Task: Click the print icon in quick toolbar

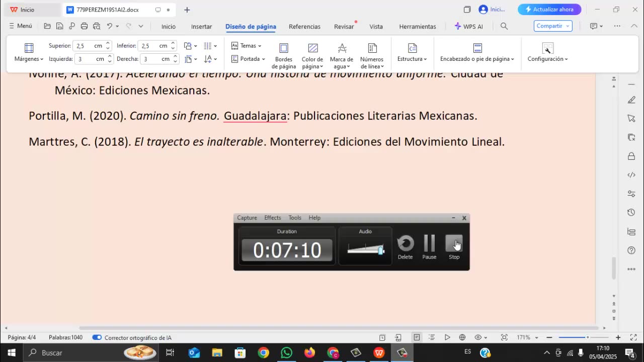Action: 84,26
